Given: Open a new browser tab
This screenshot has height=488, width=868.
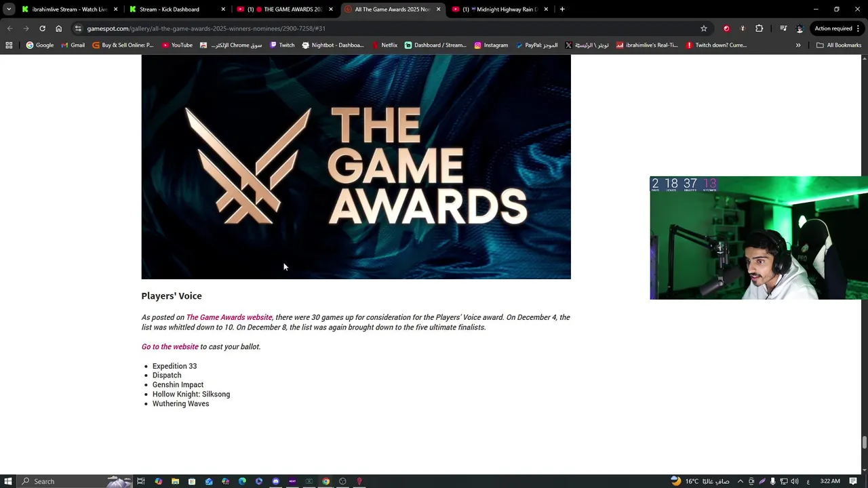Looking at the screenshot, I should [562, 9].
